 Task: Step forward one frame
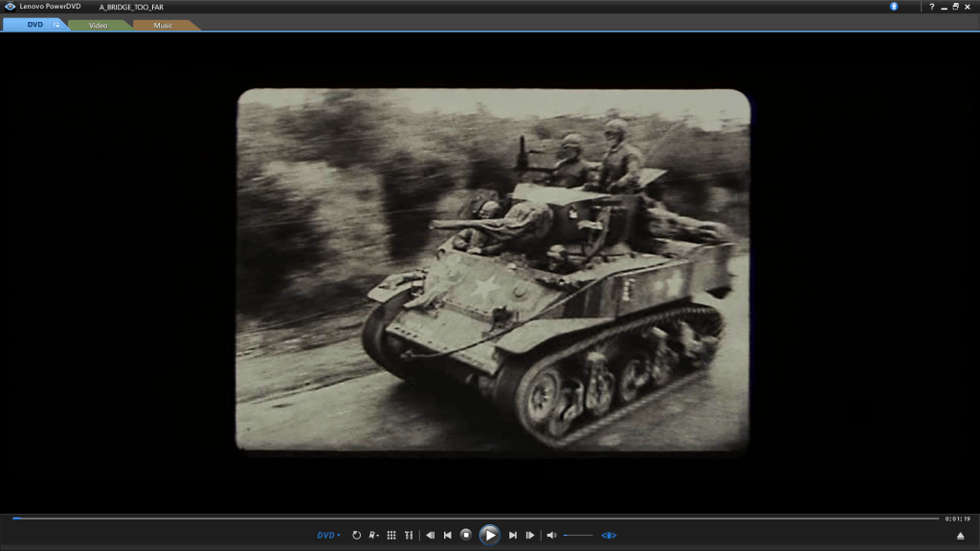click(x=530, y=535)
